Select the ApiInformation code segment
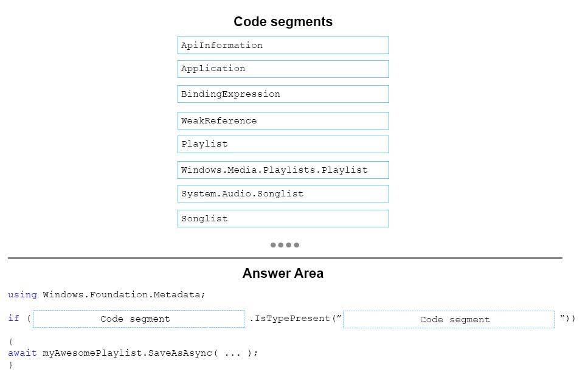Viewport: 588px width, 380px height. click(283, 46)
